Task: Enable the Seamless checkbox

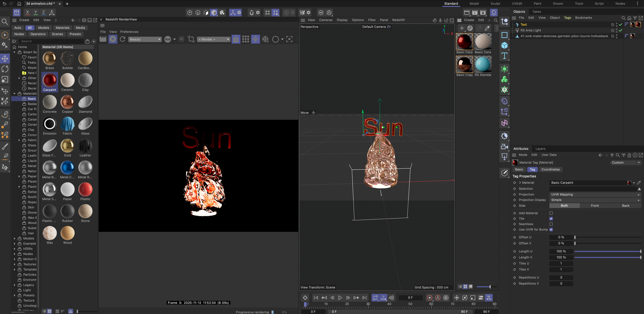Action: click(x=551, y=224)
